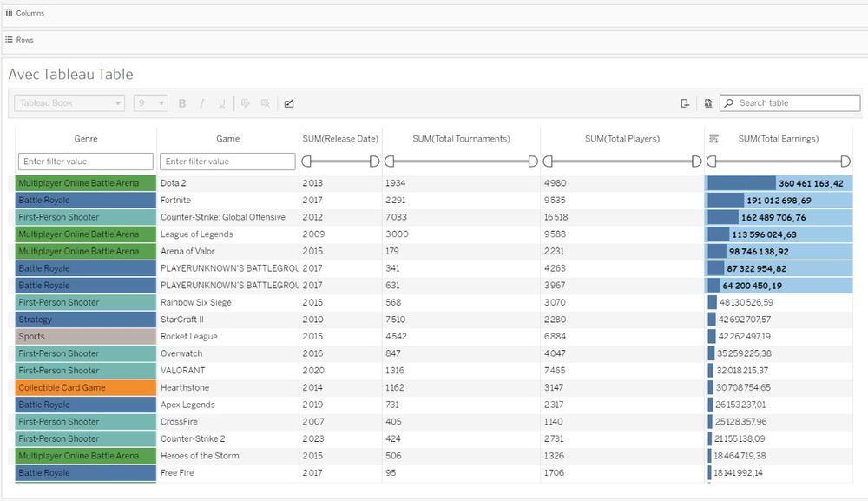868x501 pixels.
Task: Click the background color format icon
Action: [x=265, y=103]
